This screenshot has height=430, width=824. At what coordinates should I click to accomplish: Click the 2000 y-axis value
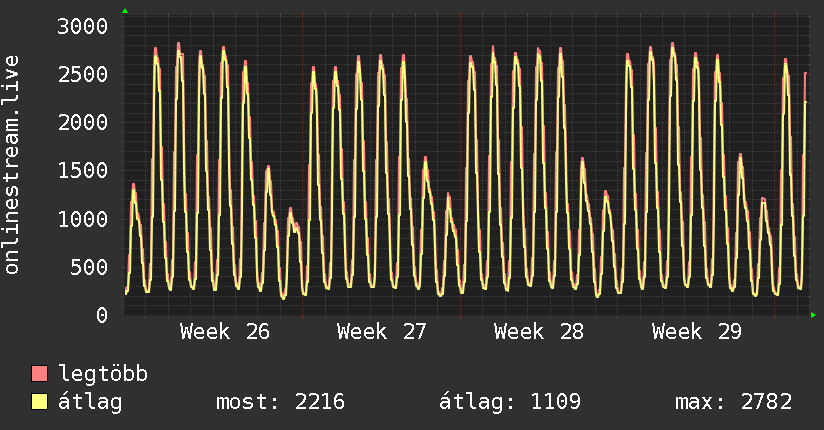click(x=83, y=122)
